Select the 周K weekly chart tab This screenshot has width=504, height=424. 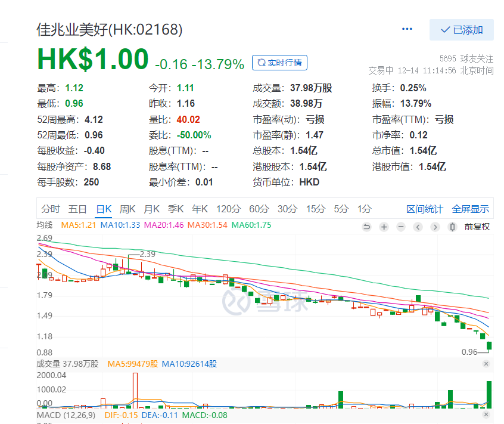pyautogui.click(x=127, y=209)
